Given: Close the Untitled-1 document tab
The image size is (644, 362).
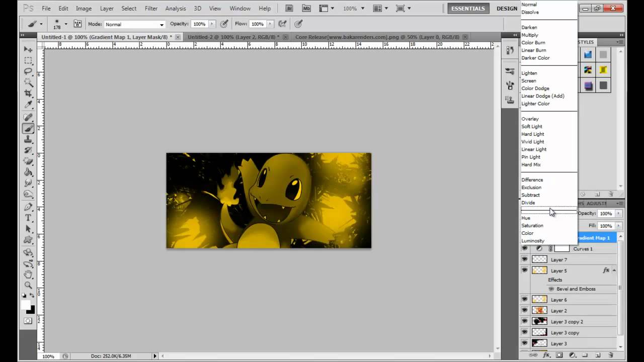Looking at the screenshot, I should tap(178, 37).
